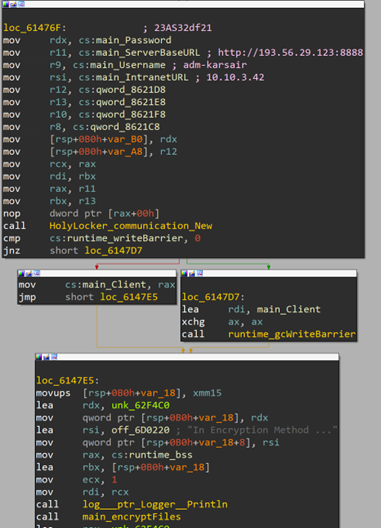Click edit icon on loc_6147E5 block header

(46, 357)
